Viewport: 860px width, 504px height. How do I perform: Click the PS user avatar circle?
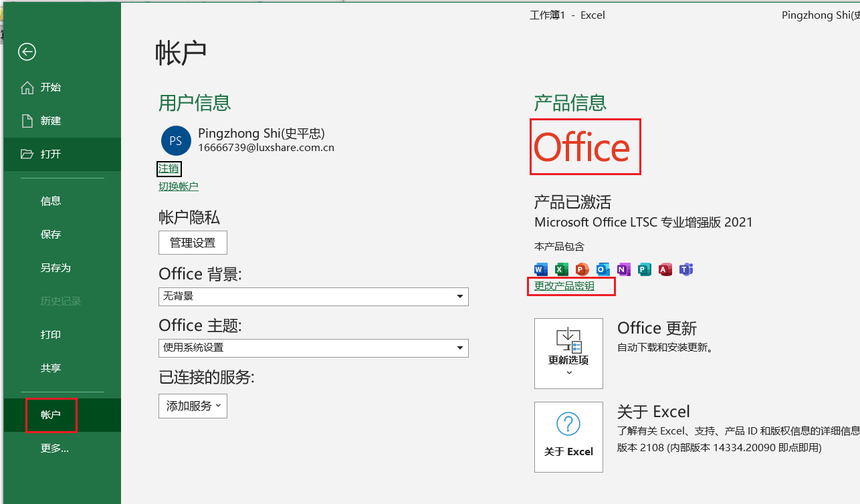176,140
